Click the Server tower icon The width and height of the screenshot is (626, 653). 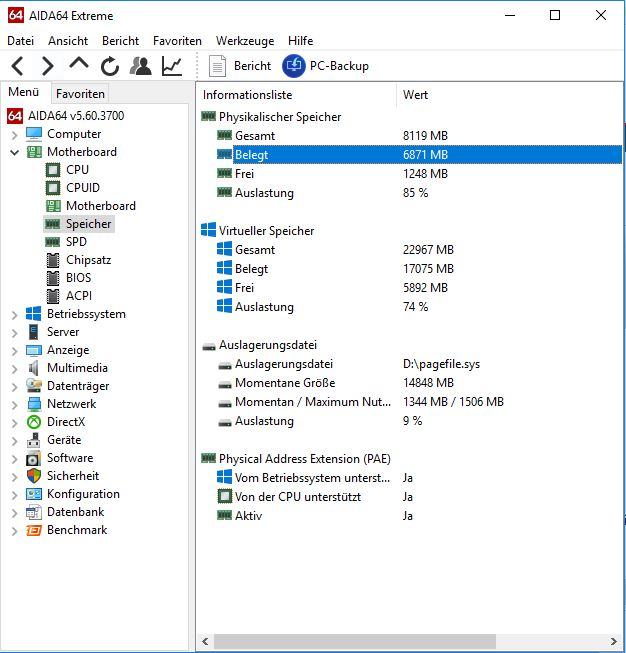click(x=34, y=332)
